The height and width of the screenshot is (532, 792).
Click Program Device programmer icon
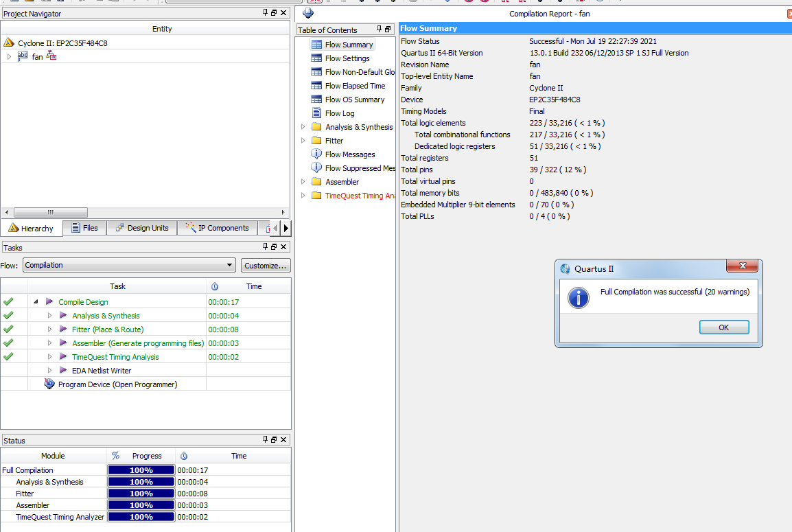click(49, 384)
